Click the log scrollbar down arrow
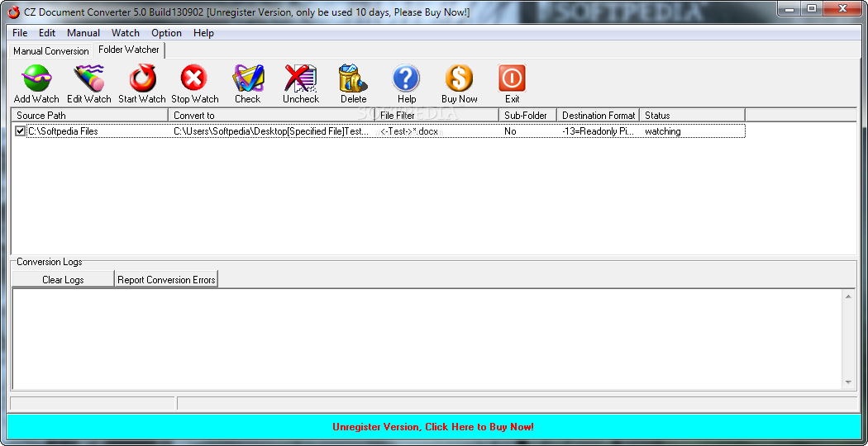The width and height of the screenshot is (868, 446). coord(848,382)
